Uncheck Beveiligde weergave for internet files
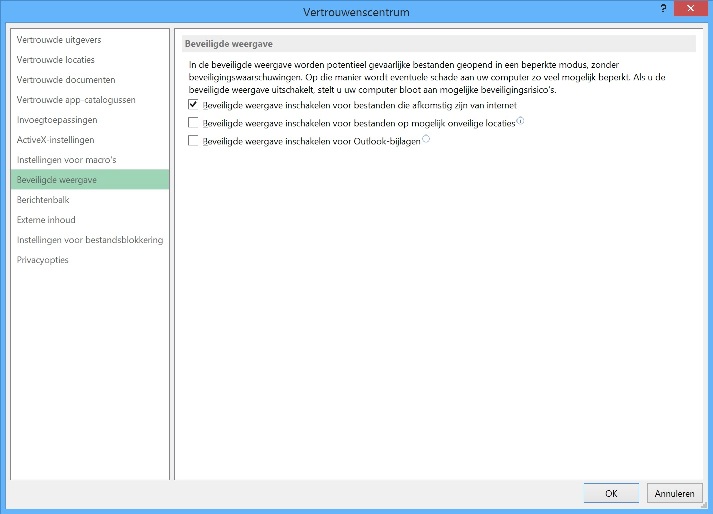Image resolution: width=713 pixels, height=514 pixels. tap(194, 104)
